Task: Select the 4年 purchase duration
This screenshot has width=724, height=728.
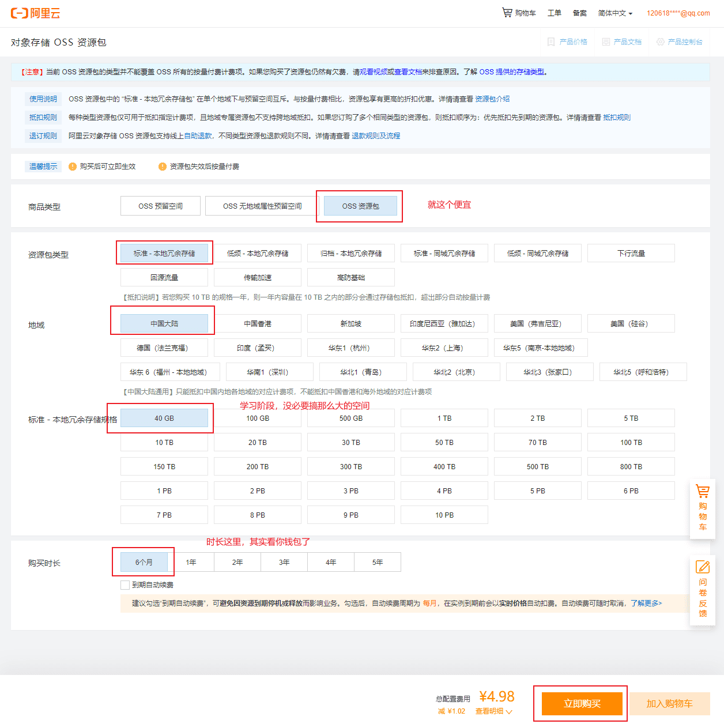Action: click(x=331, y=562)
